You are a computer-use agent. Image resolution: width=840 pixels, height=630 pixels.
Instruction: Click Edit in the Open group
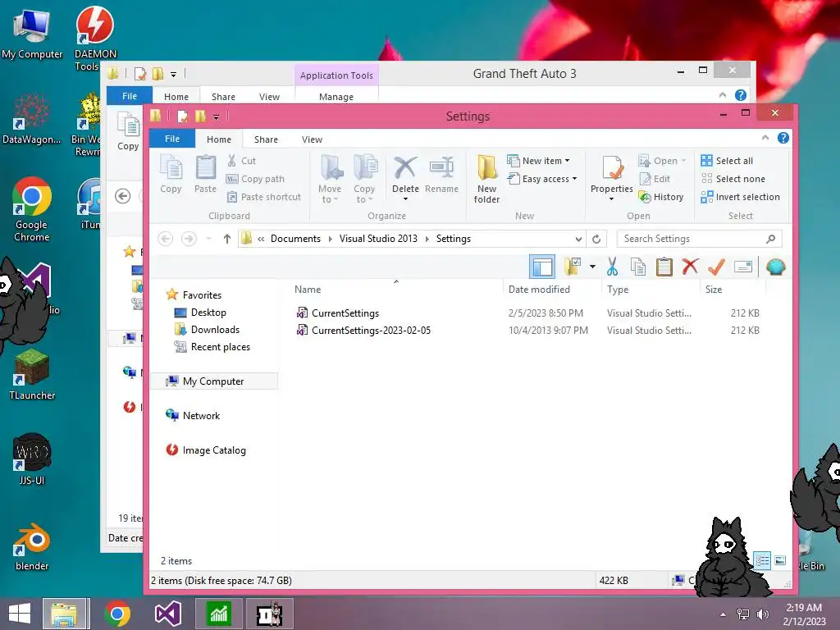(x=655, y=179)
